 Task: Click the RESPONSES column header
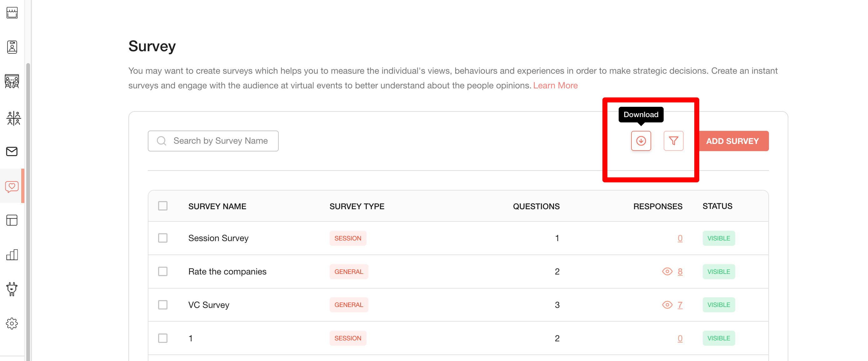coord(658,206)
